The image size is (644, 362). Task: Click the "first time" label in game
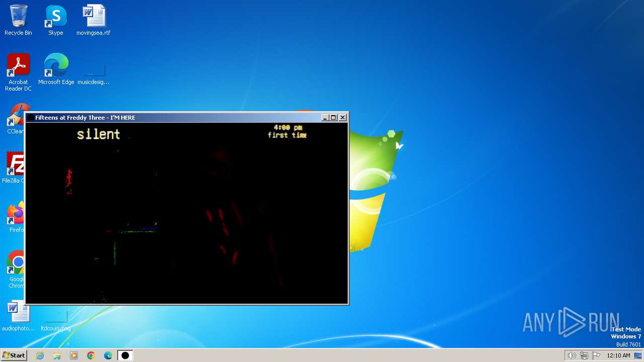(x=287, y=135)
